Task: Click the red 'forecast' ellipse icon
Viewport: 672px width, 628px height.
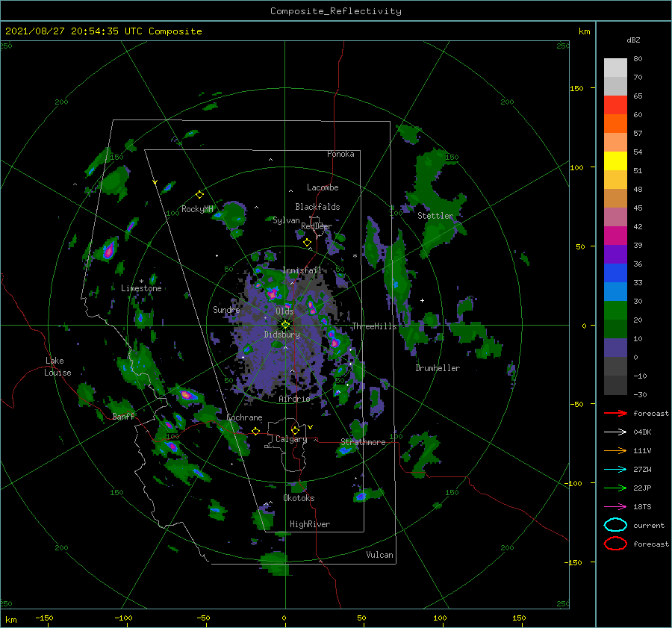Action: pyautogui.click(x=615, y=544)
